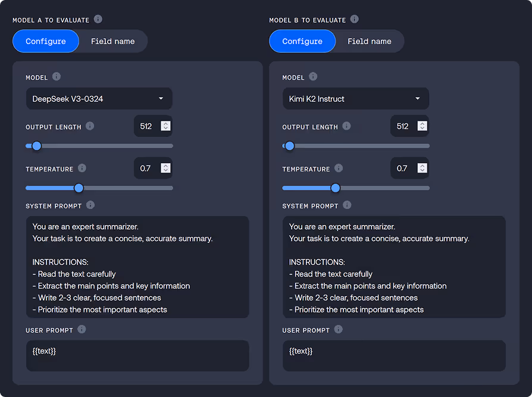Click Model B output length slider handle
The image size is (532, 397).
pyautogui.click(x=289, y=146)
